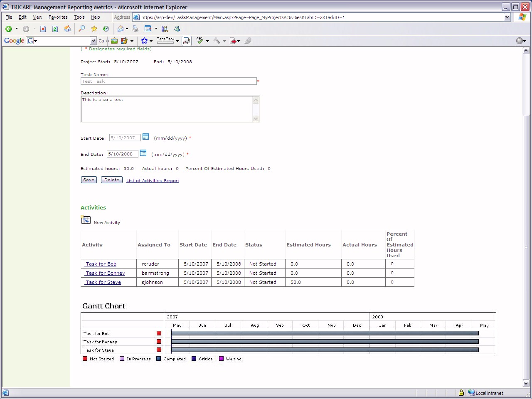This screenshot has width=532, height=399.
Task: Click the Stop loading icon
Action: click(43, 29)
